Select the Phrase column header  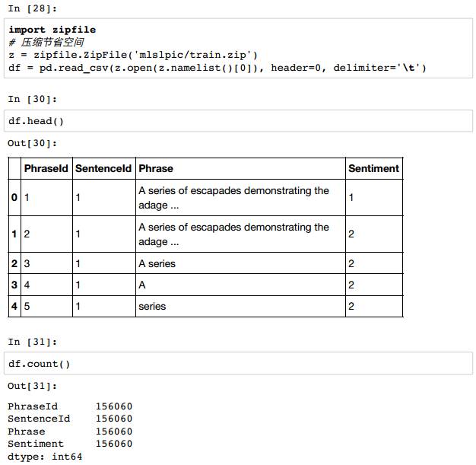pos(156,168)
